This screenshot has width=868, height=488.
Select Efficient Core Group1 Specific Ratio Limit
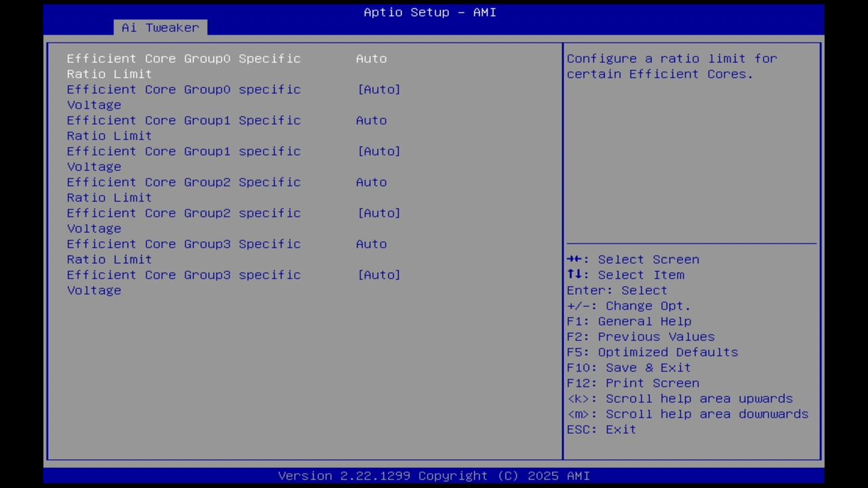184,127
